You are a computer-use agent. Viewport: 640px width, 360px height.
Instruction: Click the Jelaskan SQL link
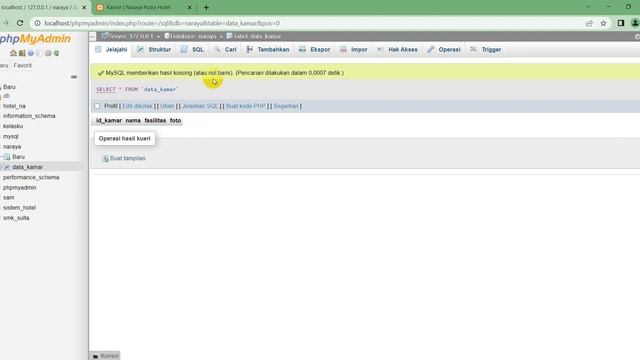[200, 106]
